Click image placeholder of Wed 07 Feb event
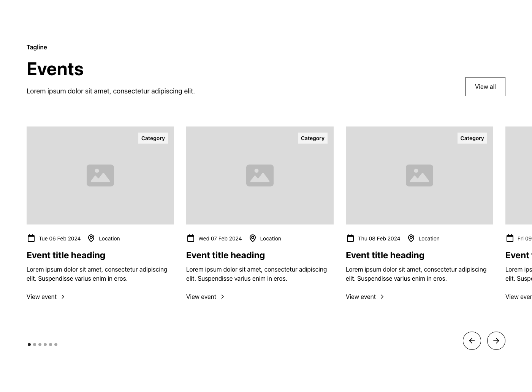This screenshot has width=532, height=392. (x=260, y=175)
